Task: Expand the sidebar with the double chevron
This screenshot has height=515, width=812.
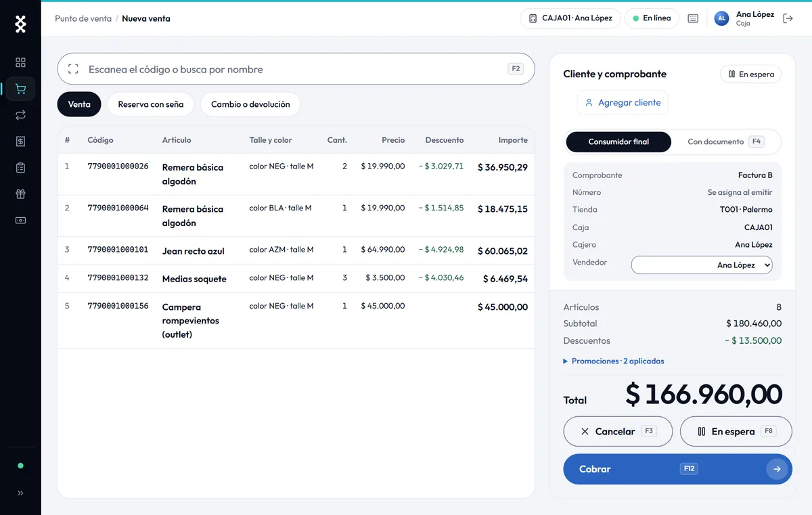Action: point(20,493)
